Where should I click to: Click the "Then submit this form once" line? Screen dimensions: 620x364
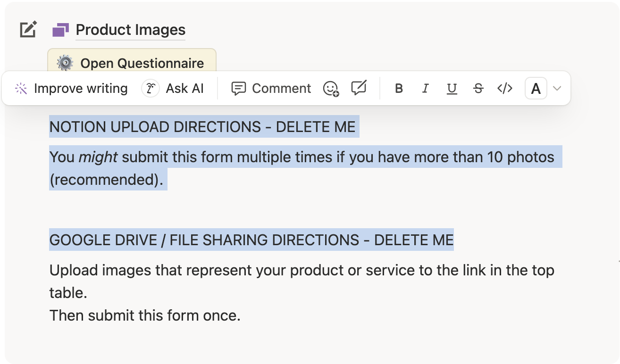point(145,315)
